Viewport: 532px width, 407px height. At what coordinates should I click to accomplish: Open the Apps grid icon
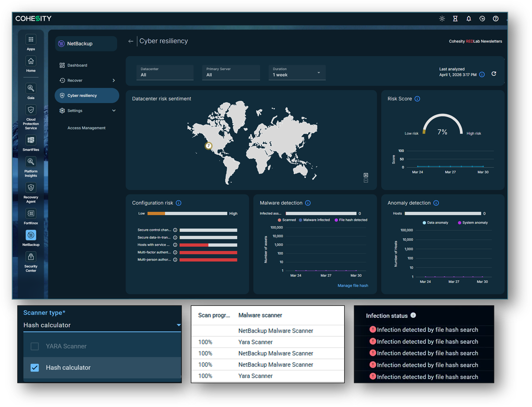pos(31,40)
